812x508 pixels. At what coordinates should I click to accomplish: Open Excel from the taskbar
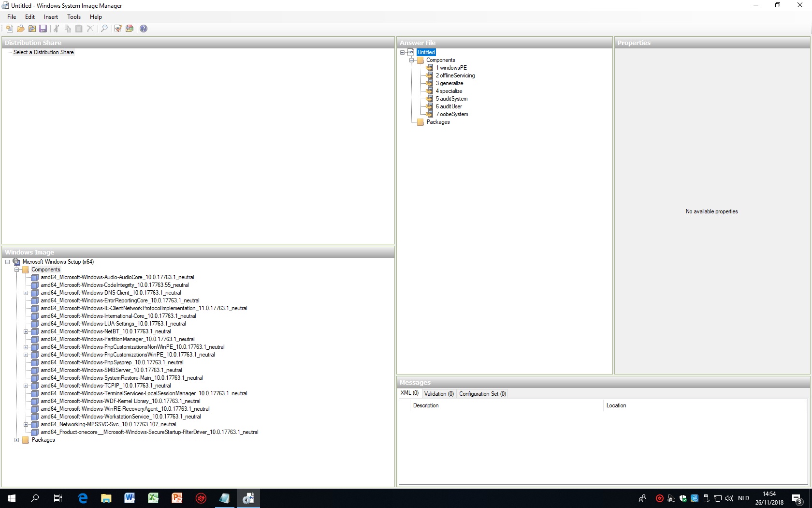coord(153,498)
